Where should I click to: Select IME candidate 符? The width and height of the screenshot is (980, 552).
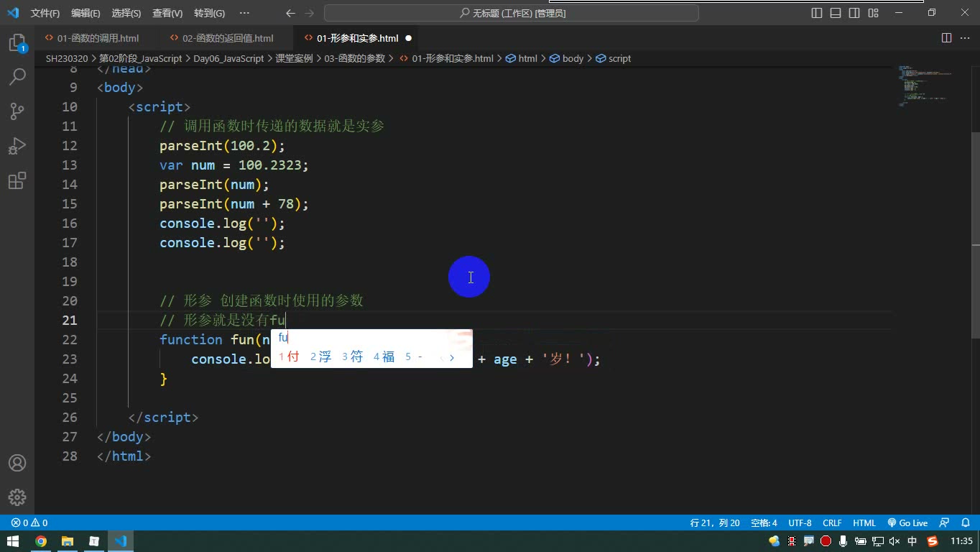click(x=353, y=356)
